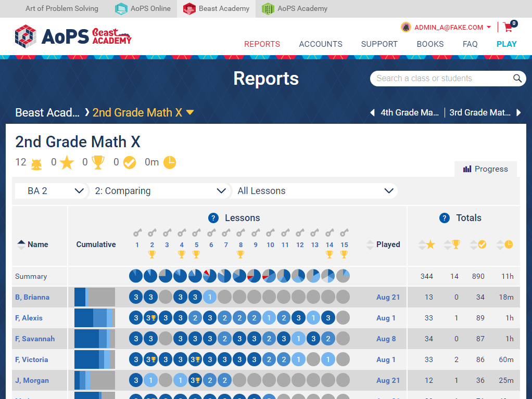Switch to the AoPS Online tab
The image size is (532, 399).
click(142, 8)
